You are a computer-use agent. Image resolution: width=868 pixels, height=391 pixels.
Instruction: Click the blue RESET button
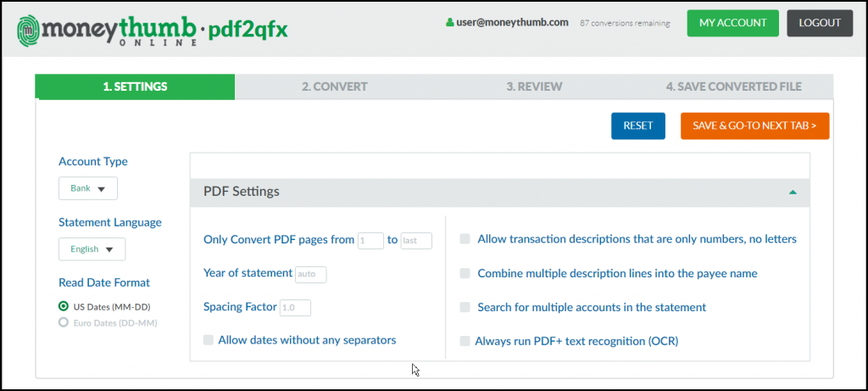click(638, 126)
